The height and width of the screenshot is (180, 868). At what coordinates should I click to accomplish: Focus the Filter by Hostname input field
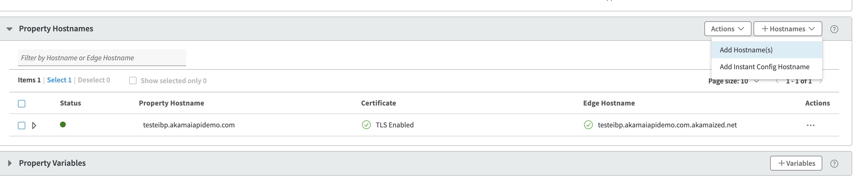(x=102, y=58)
